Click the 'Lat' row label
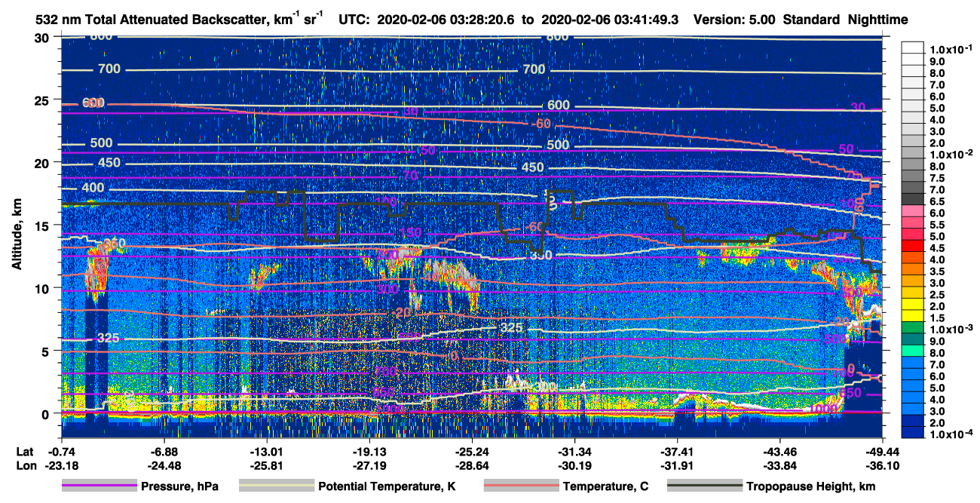 24,452
